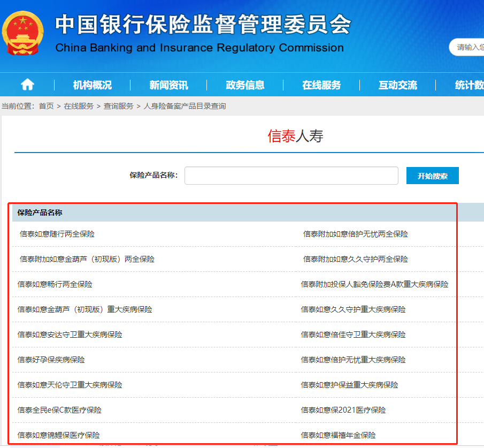This screenshot has height=448, width=484.
Task: Open the 政务信息 menu
Action: click(x=245, y=85)
